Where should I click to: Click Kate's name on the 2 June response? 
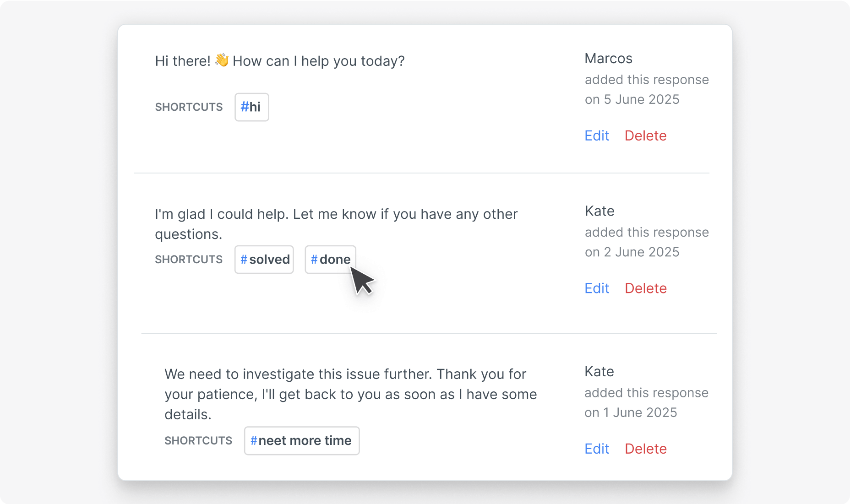coord(599,211)
